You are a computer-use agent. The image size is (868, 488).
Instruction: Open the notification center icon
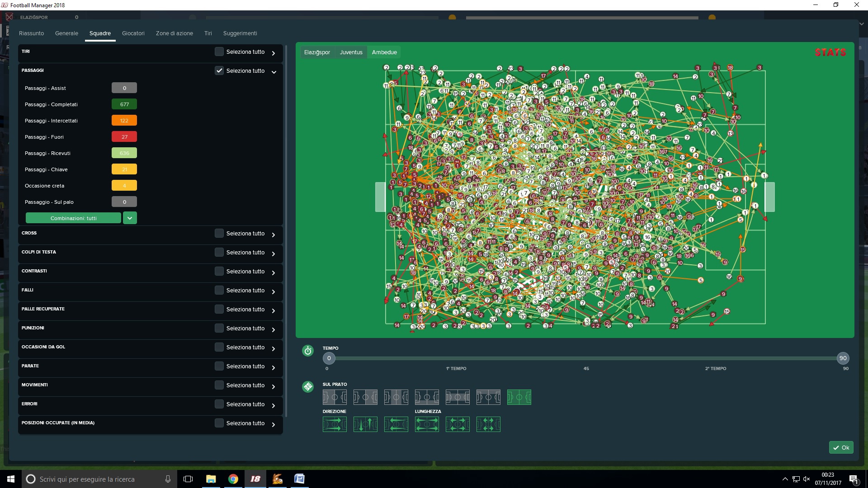tap(854, 479)
